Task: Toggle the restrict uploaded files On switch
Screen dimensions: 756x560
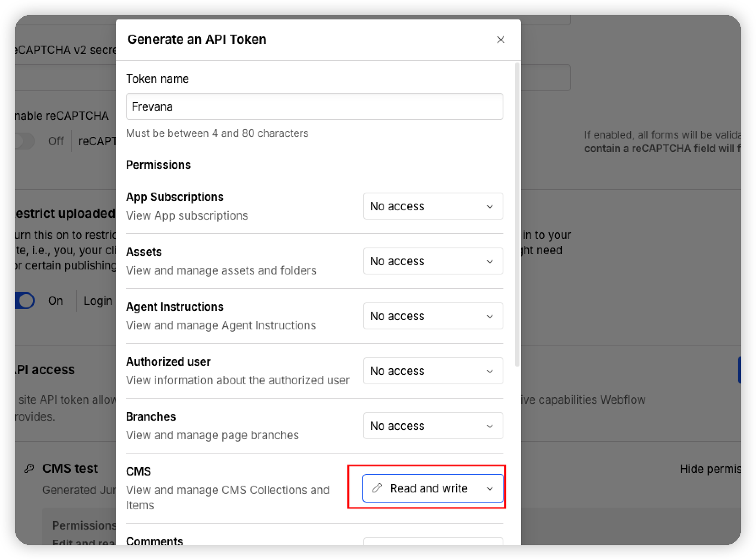Action: click(x=25, y=301)
